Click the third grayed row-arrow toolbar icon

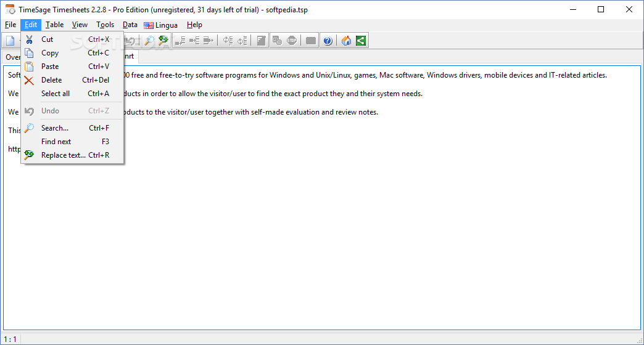208,41
